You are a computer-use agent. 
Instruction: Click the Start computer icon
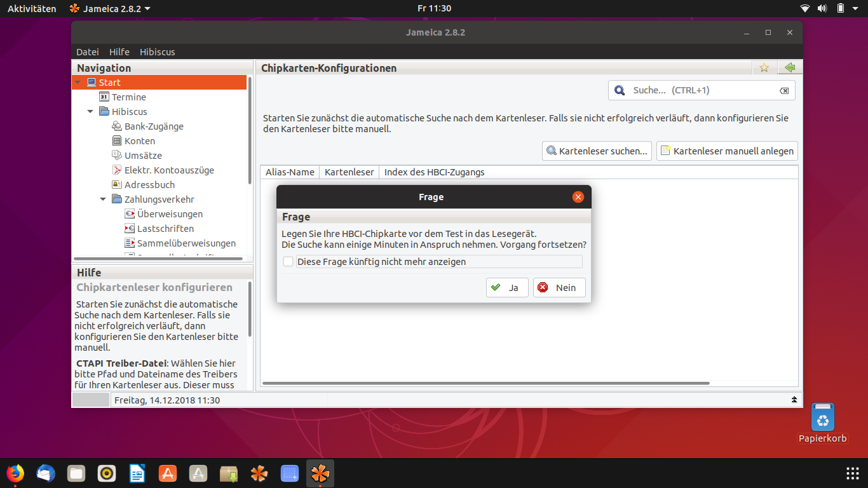[x=92, y=82]
